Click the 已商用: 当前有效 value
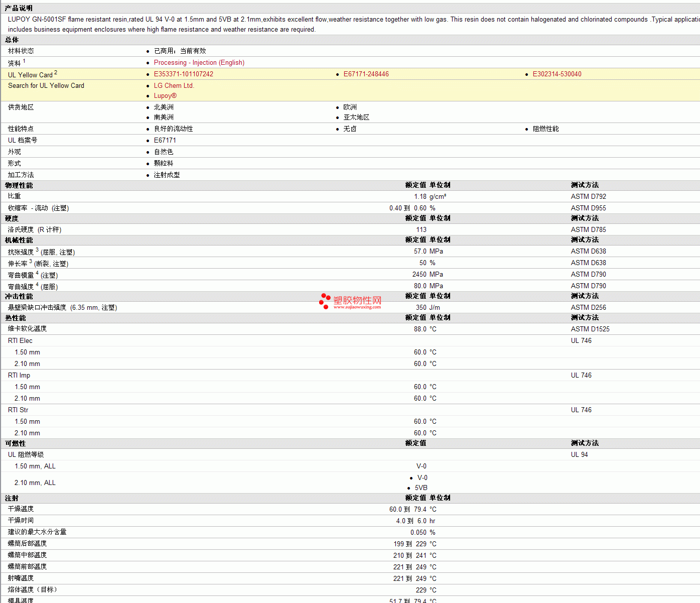This screenshot has width=700, height=603. [180, 51]
